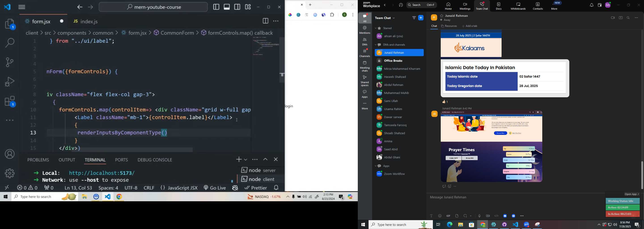Toggle Panel visibility in VS Code
Screen dimensions: 644x229
tap(227, 7)
